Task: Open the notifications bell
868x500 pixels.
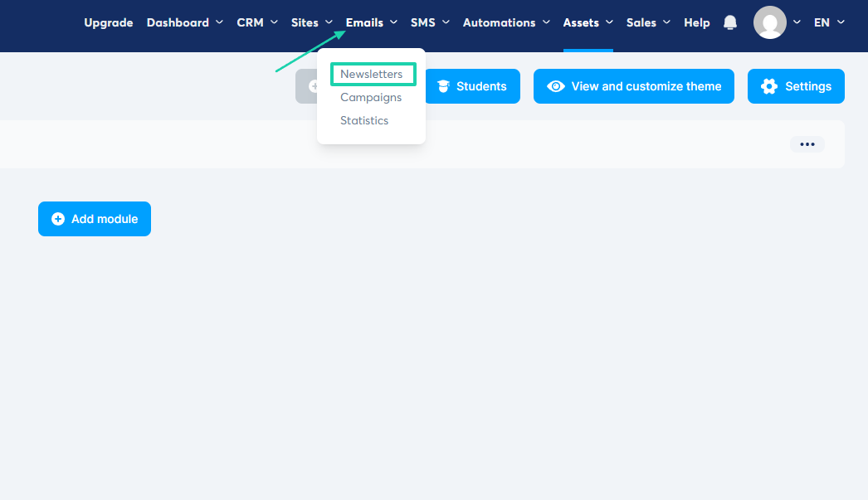Action: click(730, 22)
